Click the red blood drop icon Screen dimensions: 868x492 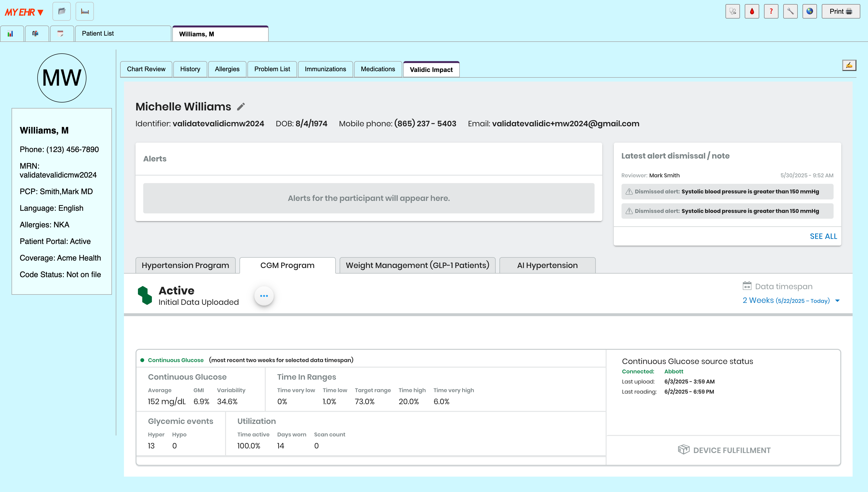click(752, 12)
